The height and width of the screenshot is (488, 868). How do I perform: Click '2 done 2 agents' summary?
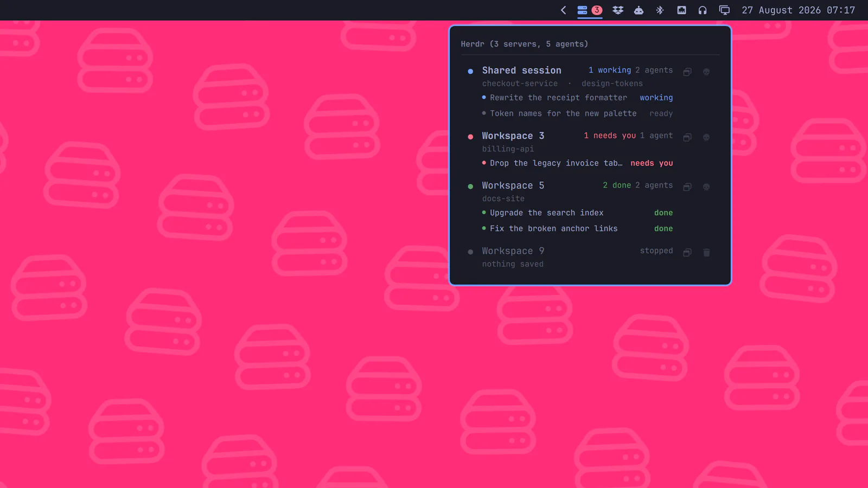[638, 185]
